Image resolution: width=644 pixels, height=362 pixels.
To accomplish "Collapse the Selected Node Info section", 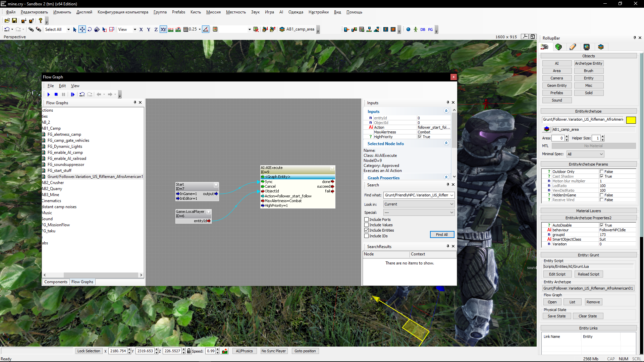I will point(446,143).
